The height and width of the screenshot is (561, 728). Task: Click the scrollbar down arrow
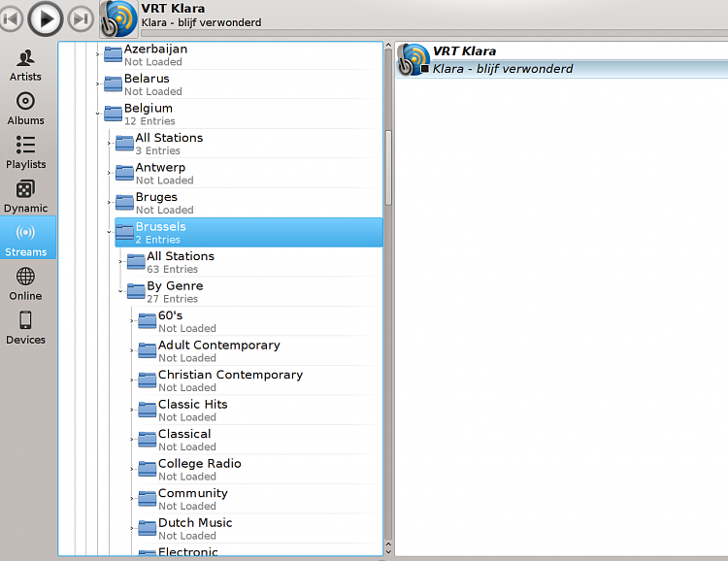coord(388,551)
